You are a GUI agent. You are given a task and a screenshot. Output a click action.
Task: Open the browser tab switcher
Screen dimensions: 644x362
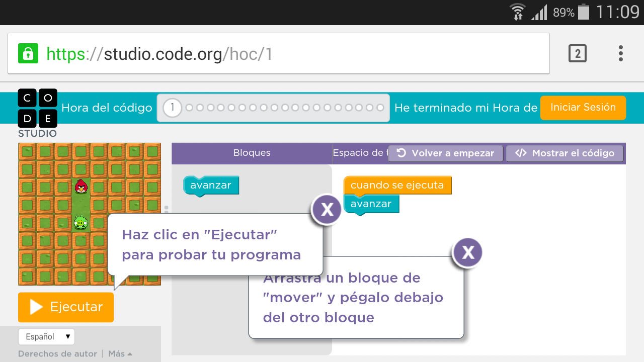click(578, 53)
